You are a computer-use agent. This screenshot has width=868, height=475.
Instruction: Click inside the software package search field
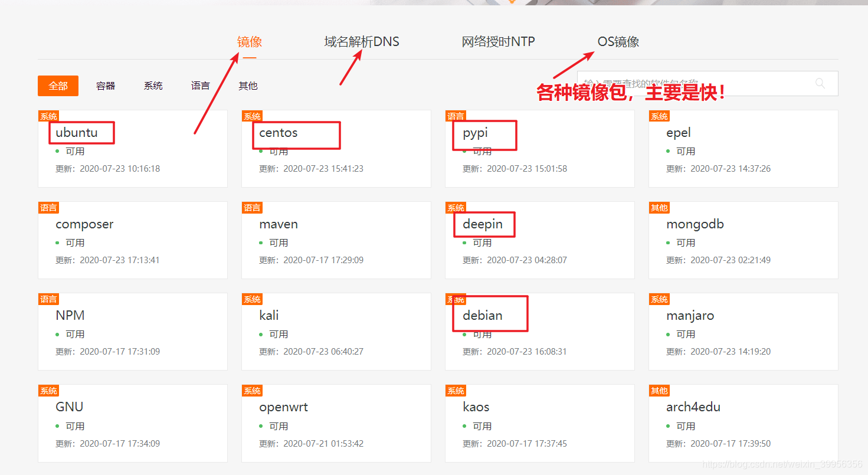[x=679, y=83]
